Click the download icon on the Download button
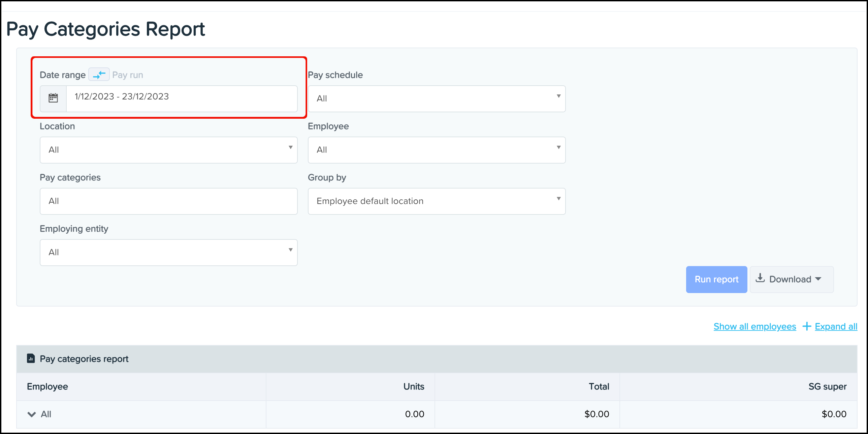The image size is (868, 434). tap(761, 279)
